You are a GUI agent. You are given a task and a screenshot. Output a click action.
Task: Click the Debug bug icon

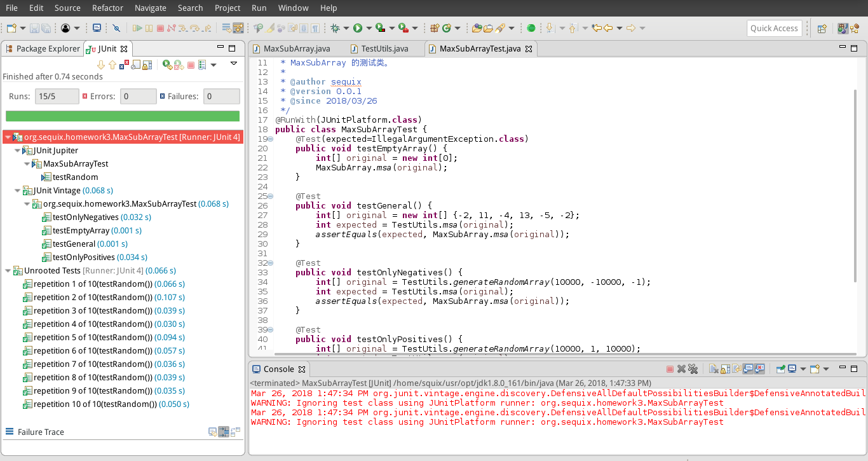tap(335, 28)
